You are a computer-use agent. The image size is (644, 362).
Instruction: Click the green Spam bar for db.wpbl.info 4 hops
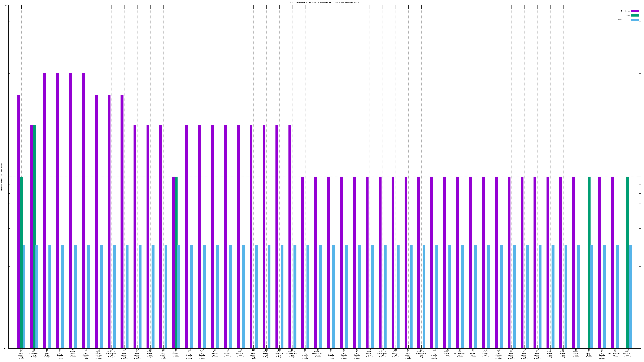[589, 262]
